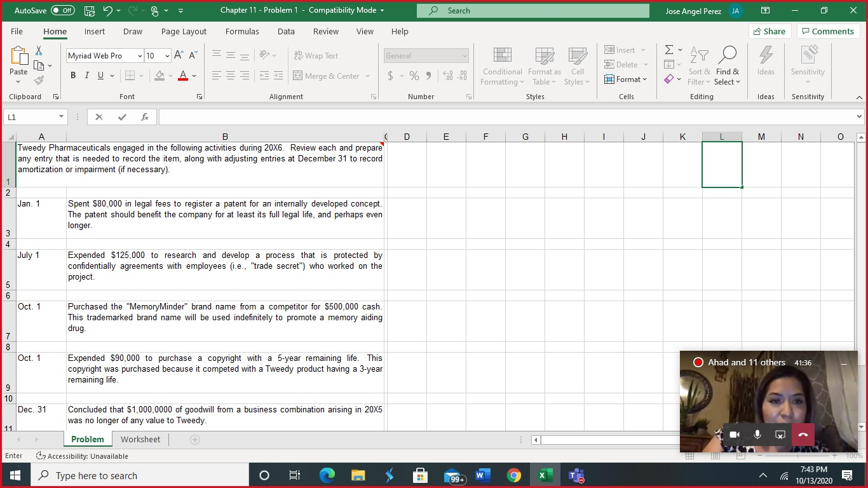Viewport: 868px width, 488px height.
Task: Mute the microphone in the Teams call
Action: (757, 435)
